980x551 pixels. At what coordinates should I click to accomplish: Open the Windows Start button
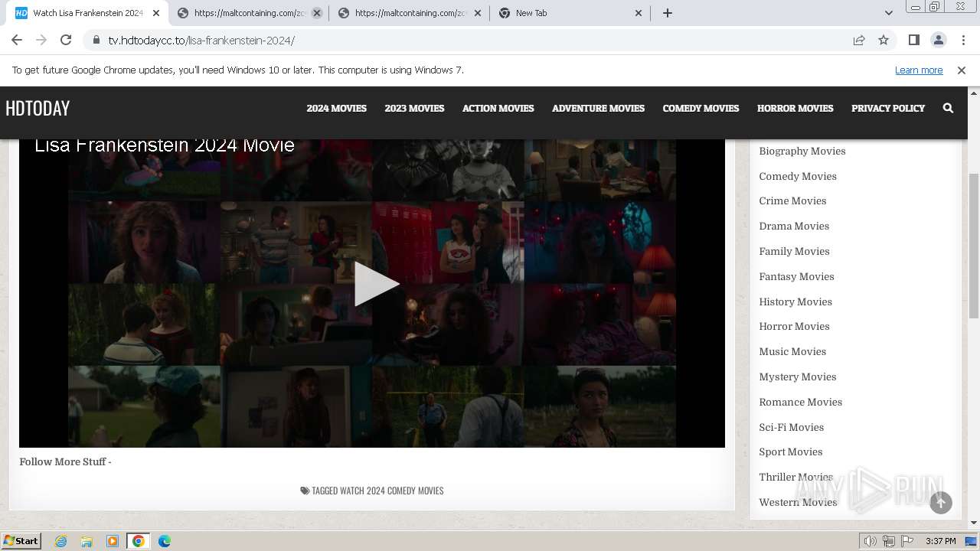[21, 540]
